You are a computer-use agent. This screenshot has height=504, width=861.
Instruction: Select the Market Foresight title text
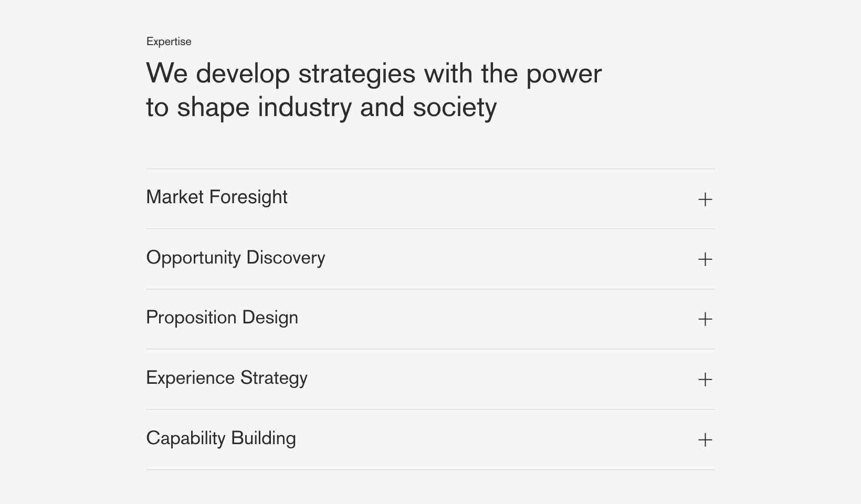pyautogui.click(x=217, y=197)
